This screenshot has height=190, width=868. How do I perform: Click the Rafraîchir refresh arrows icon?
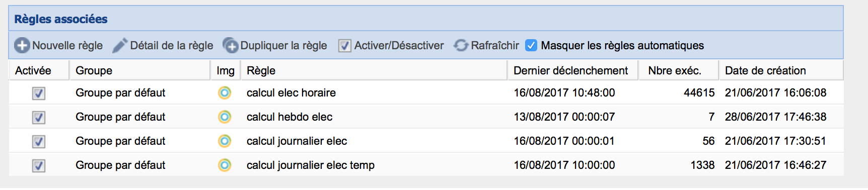point(461,46)
